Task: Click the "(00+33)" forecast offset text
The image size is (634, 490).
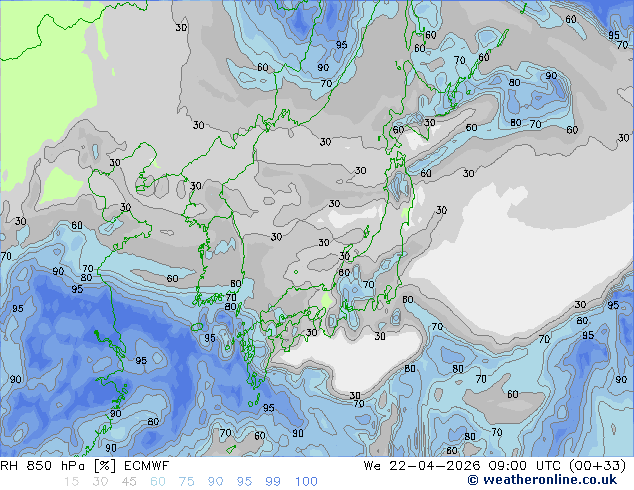Action: [597, 466]
